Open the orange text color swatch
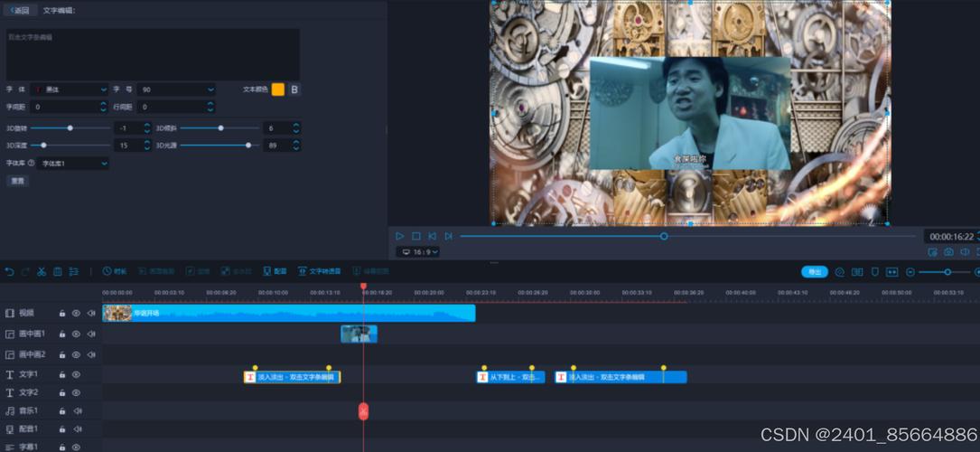Viewport: 980px width, 452px height. coord(277,89)
